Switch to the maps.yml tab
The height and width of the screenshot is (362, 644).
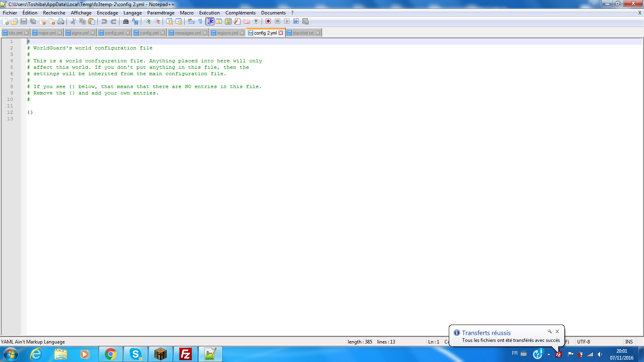pyautogui.click(x=47, y=33)
